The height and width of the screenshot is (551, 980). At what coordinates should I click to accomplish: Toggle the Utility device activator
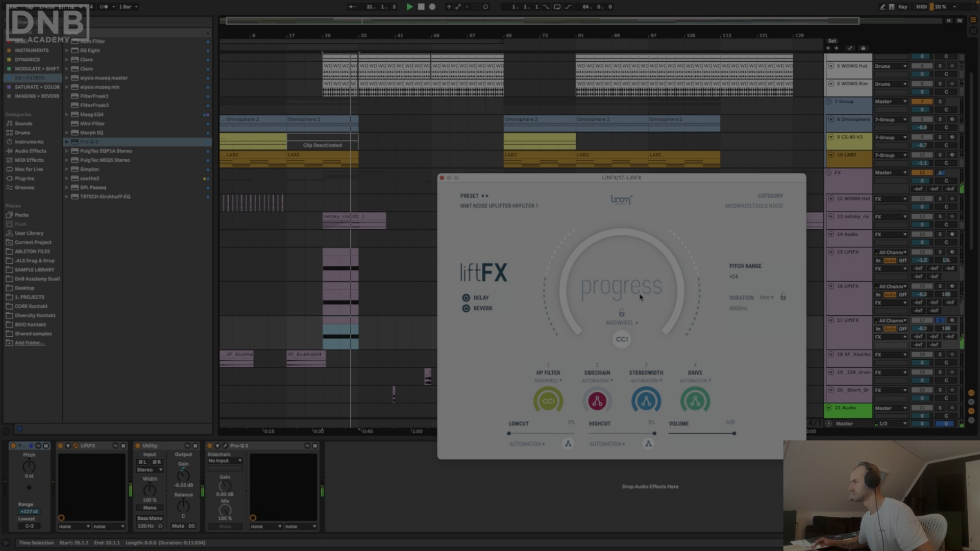(x=138, y=446)
